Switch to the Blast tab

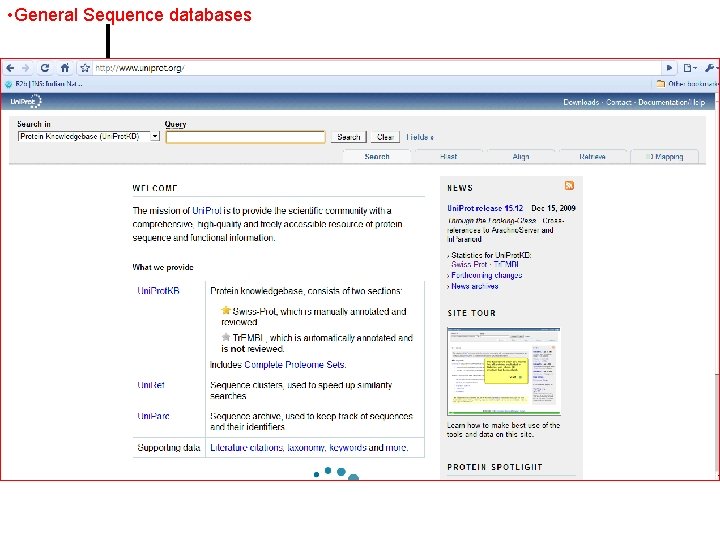449,156
